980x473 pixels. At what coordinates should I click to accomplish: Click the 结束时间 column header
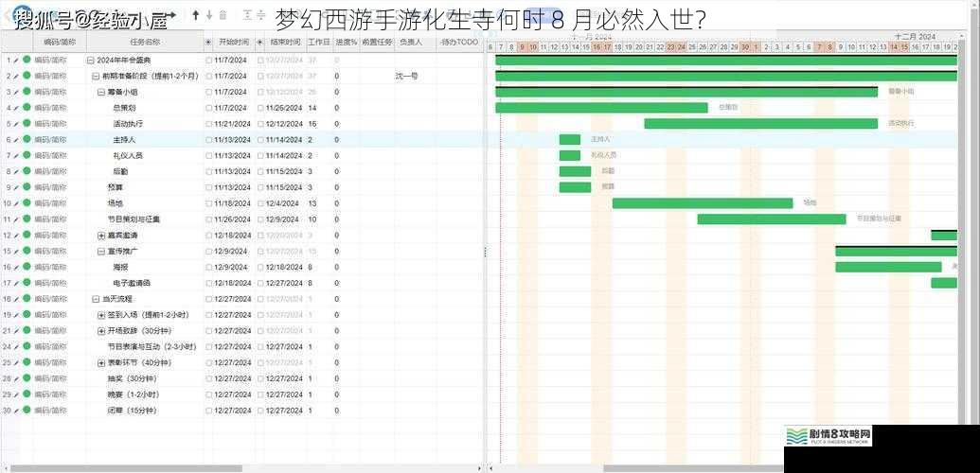tap(286, 43)
